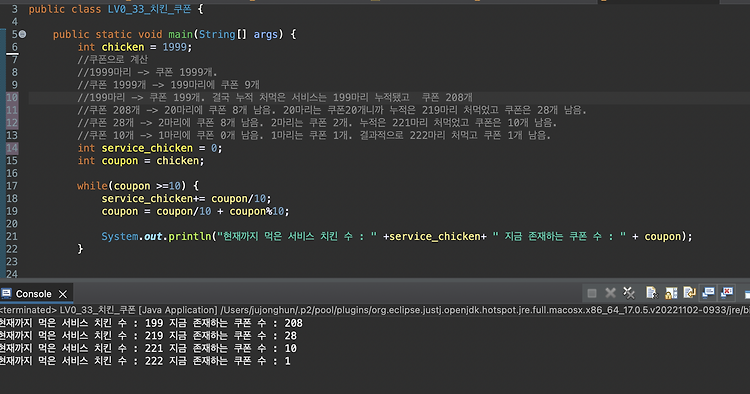Click line number 14 in the gutter
This screenshot has width=750, height=394.
(x=12, y=148)
